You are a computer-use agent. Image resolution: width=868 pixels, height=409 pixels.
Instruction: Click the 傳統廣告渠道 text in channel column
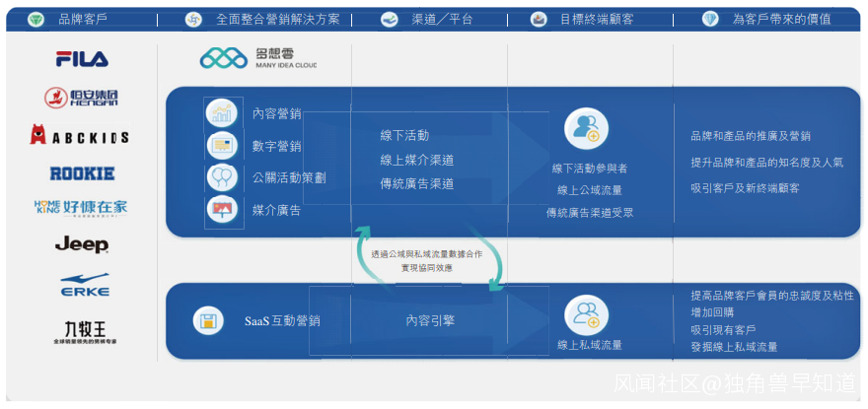tap(417, 184)
